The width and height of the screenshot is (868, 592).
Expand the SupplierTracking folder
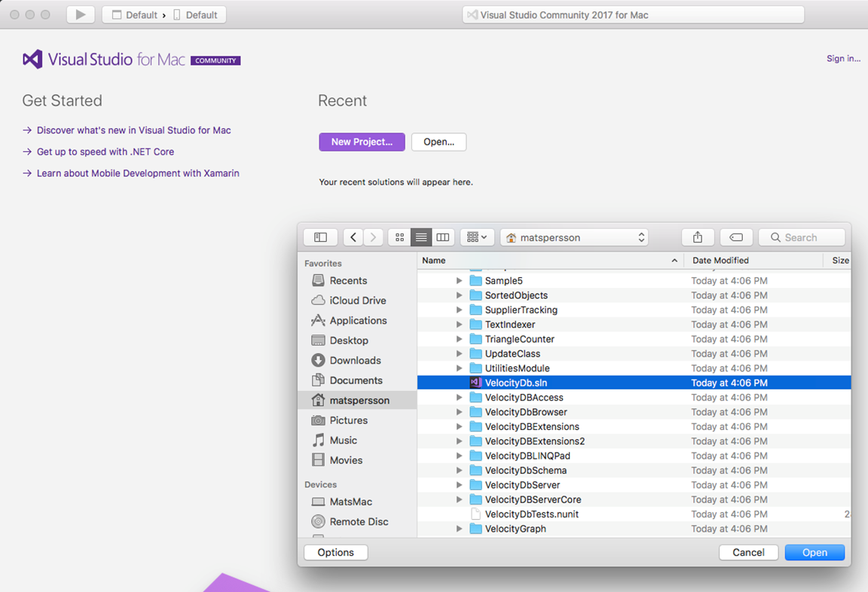pos(459,310)
